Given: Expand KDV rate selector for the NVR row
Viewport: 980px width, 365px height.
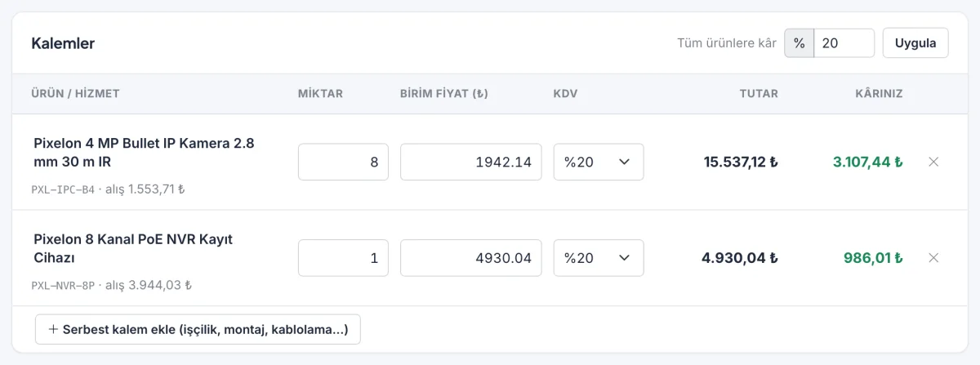Looking at the screenshot, I should point(599,258).
